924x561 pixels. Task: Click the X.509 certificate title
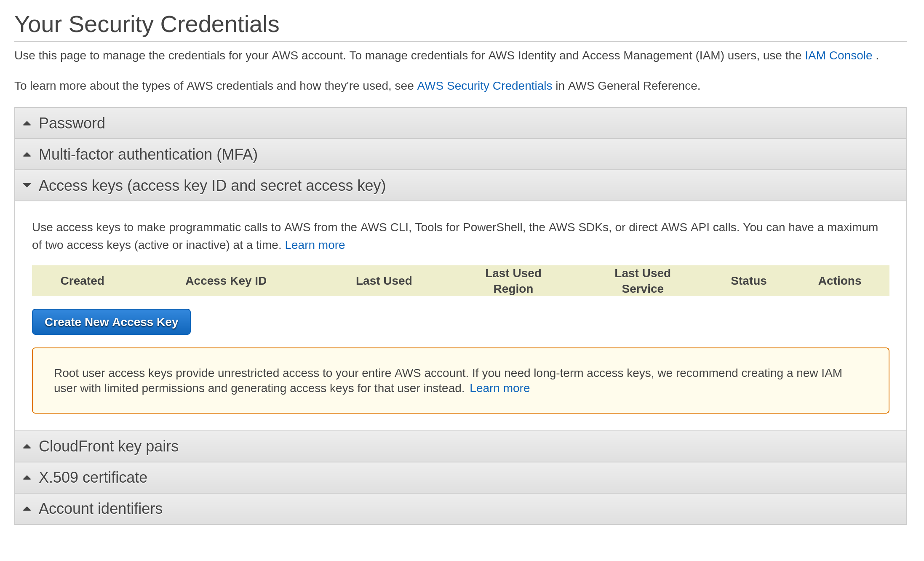coord(93,478)
